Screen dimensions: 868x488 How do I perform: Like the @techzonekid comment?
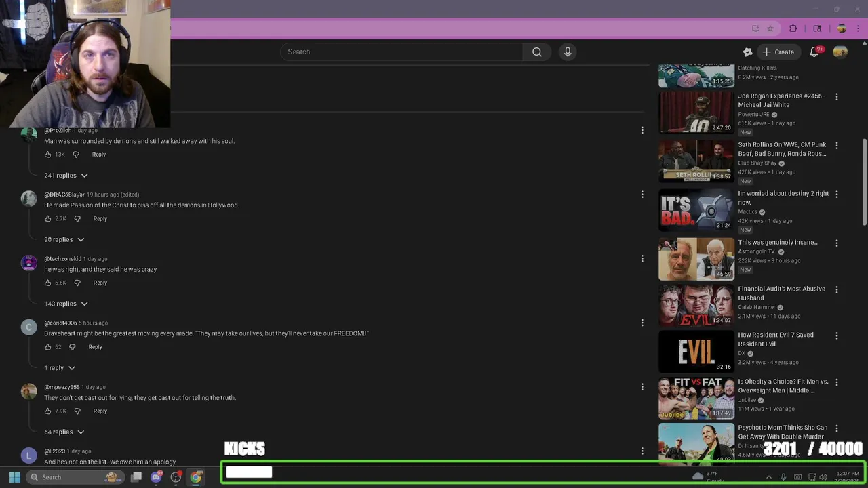point(47,283)
